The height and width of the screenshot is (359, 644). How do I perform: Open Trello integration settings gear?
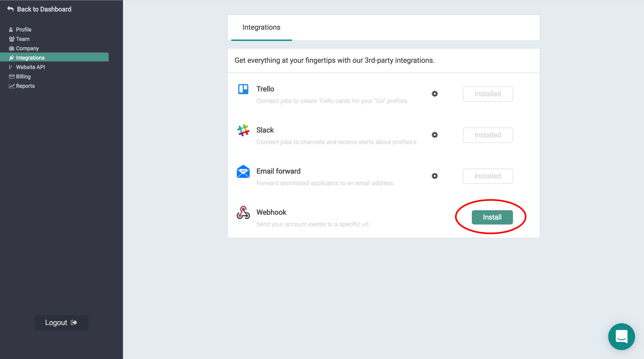pos(435,94)
